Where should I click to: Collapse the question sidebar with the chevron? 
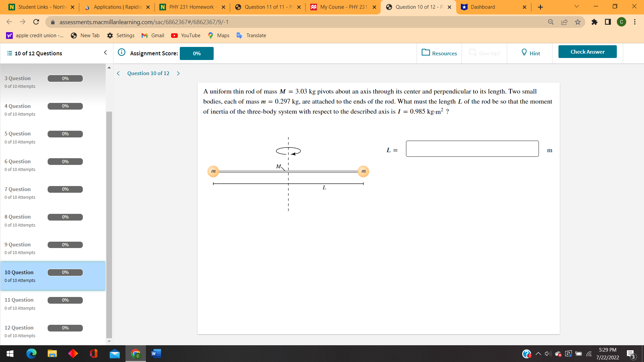105,53
